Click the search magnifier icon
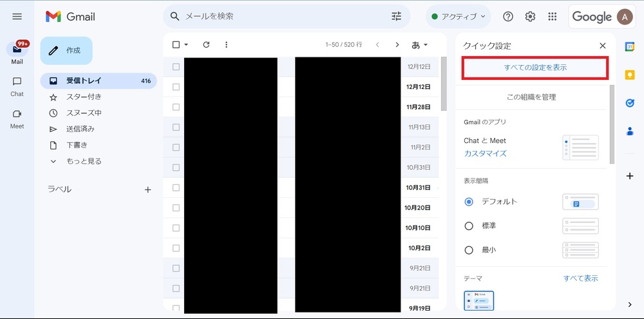 [x=175, y=17]
